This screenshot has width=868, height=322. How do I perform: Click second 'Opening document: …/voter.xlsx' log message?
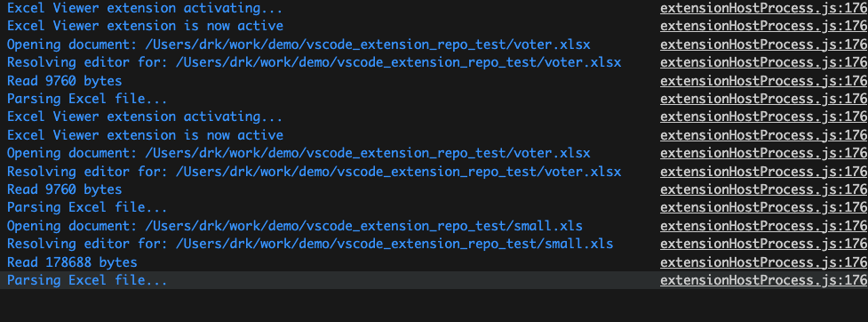pyautogui.click(x=299, y=153)
